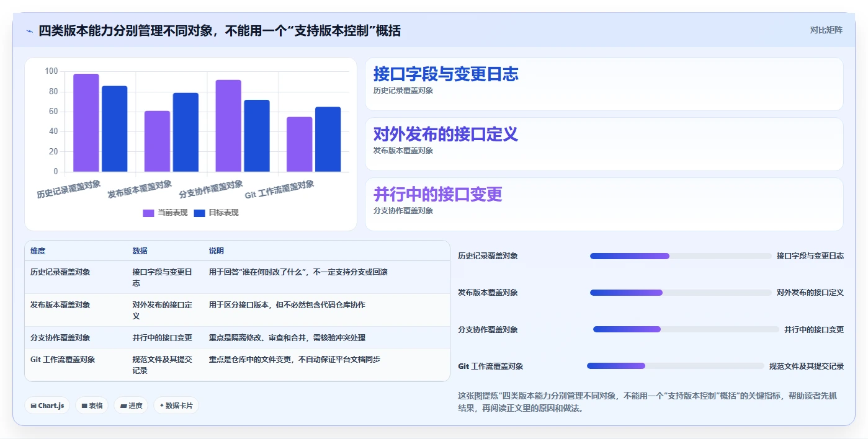Click the 发布版本覆盖对象 label left of its progress bar
868x439 pixels.
488,293
